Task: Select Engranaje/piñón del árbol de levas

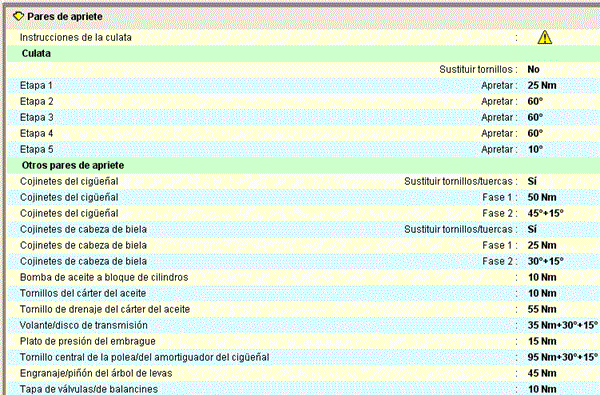Action: (x=96, y=373)
